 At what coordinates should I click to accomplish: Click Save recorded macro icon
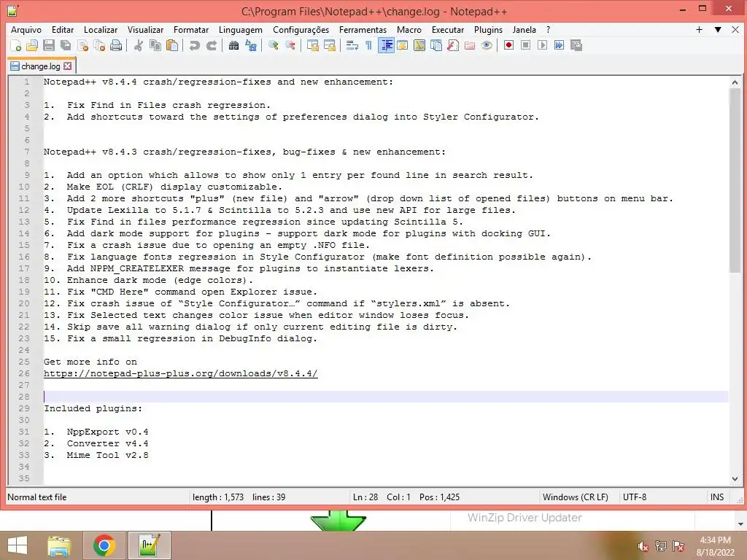coord(576,45)
